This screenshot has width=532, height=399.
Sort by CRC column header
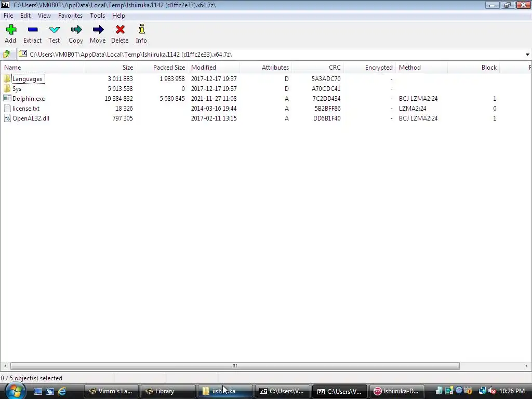(x=317, y=67)
